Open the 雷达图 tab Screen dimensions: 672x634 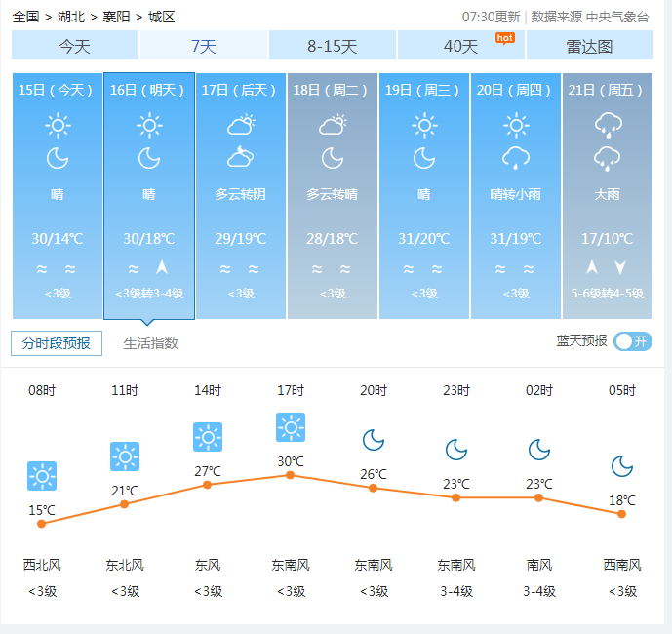[589, 46]
